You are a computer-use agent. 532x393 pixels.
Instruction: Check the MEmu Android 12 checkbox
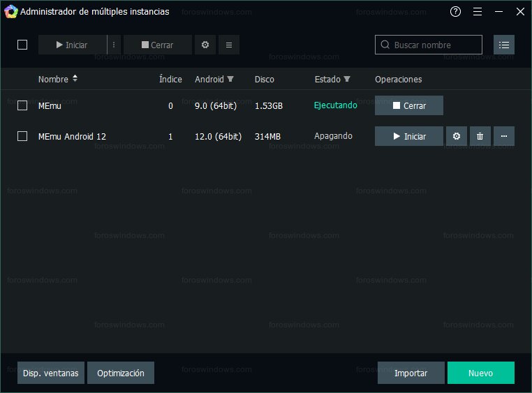coord(22,136)
